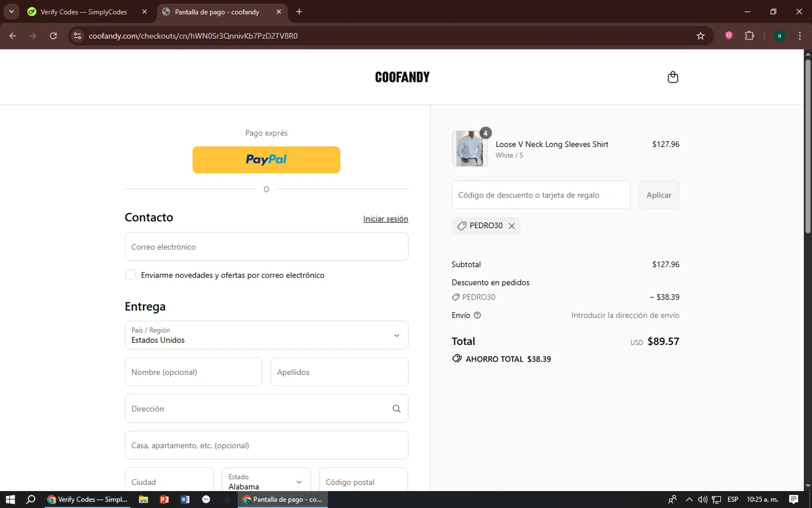Open the tab search dropdown arrow
This screenshot has height=508, width=812.
pos(11,11)
